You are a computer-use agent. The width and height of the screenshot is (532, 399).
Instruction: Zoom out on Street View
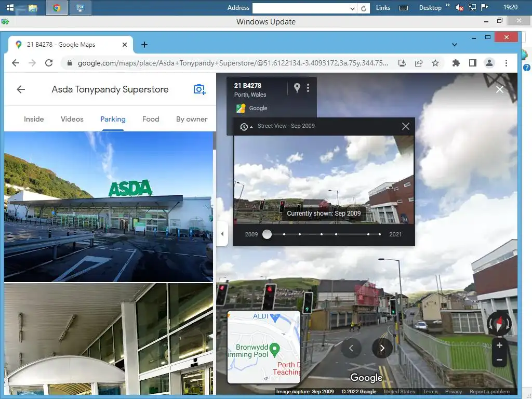(x=499, y=360)
